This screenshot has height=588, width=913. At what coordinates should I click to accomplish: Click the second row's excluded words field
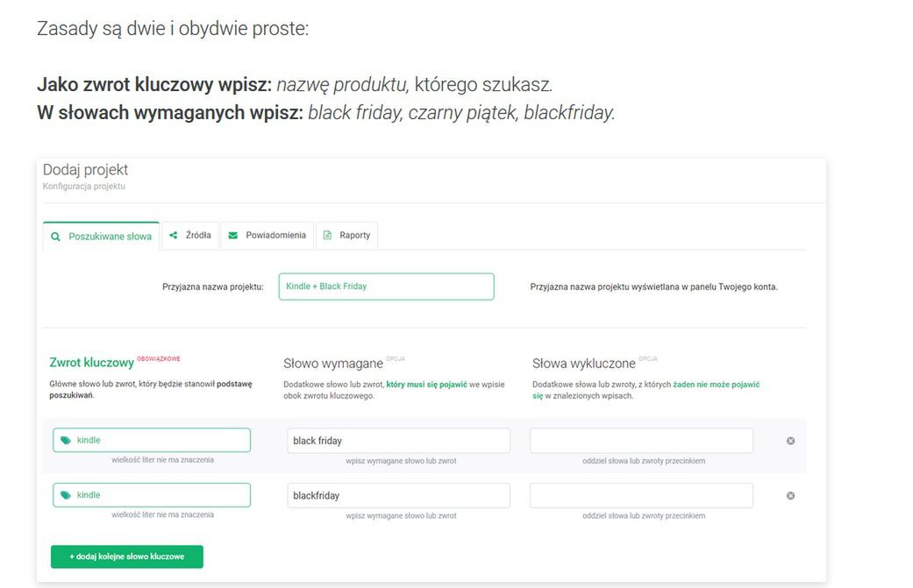pos(642,495)
